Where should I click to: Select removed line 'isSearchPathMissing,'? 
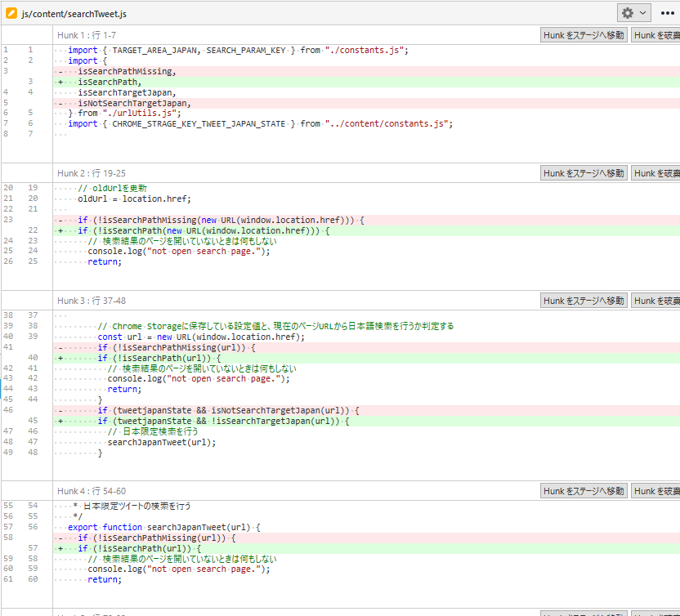click(x=366, y=72)
